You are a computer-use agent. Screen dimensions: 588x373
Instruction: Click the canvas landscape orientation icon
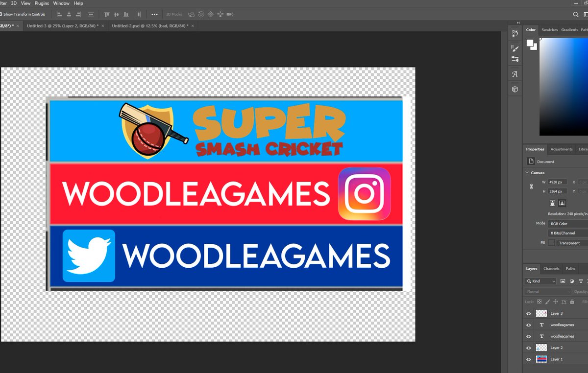(x=562, y=203)
